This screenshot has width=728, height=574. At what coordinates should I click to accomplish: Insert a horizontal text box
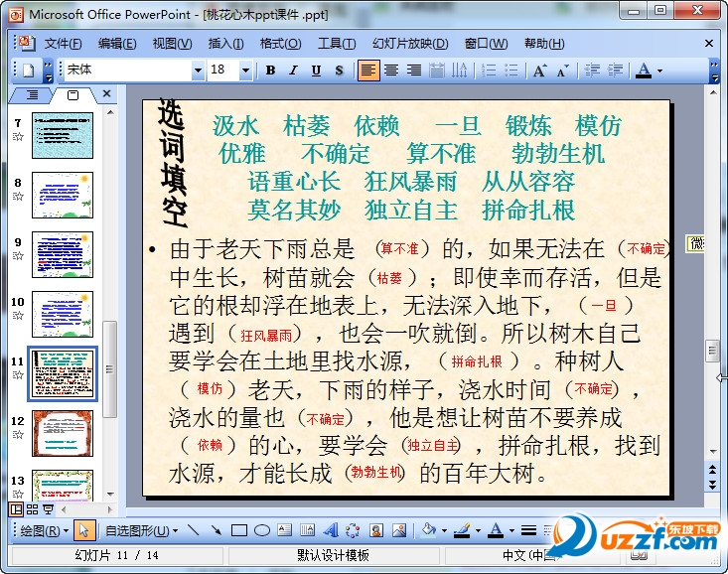[x=284, y=530]
